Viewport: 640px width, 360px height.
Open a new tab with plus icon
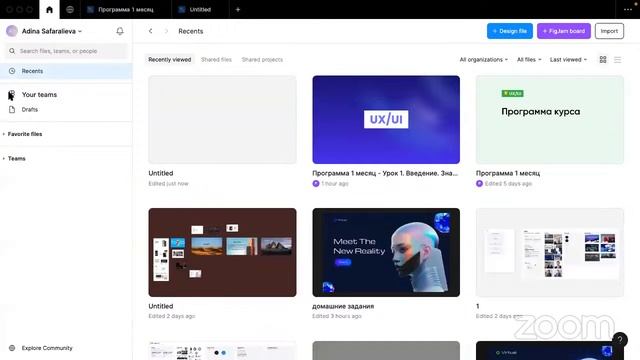pyautogui.click(x=238, y=9)
